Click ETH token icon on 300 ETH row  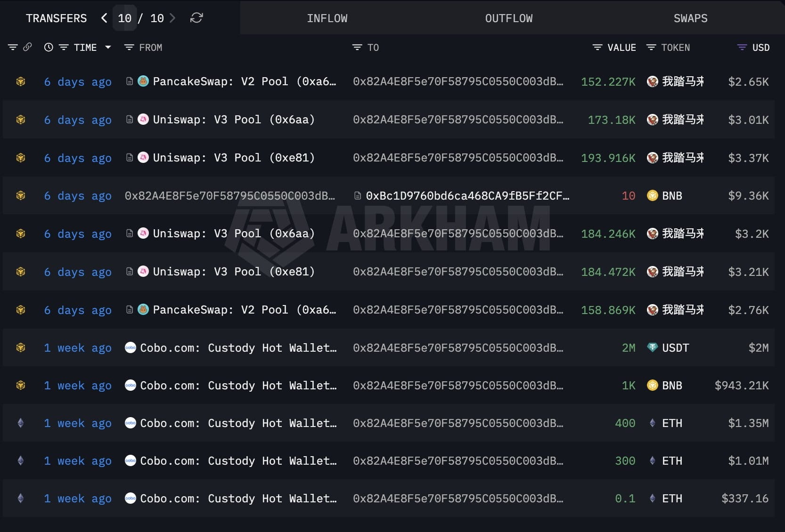(653, 460)
